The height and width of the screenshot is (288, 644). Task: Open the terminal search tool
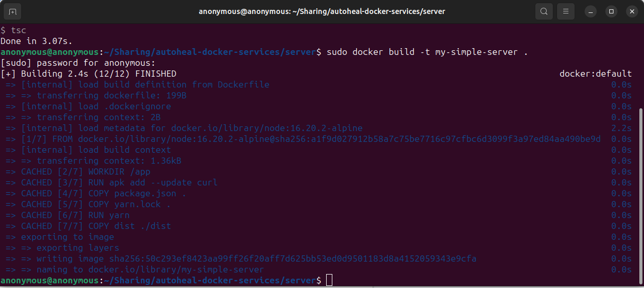coord(544,11)
